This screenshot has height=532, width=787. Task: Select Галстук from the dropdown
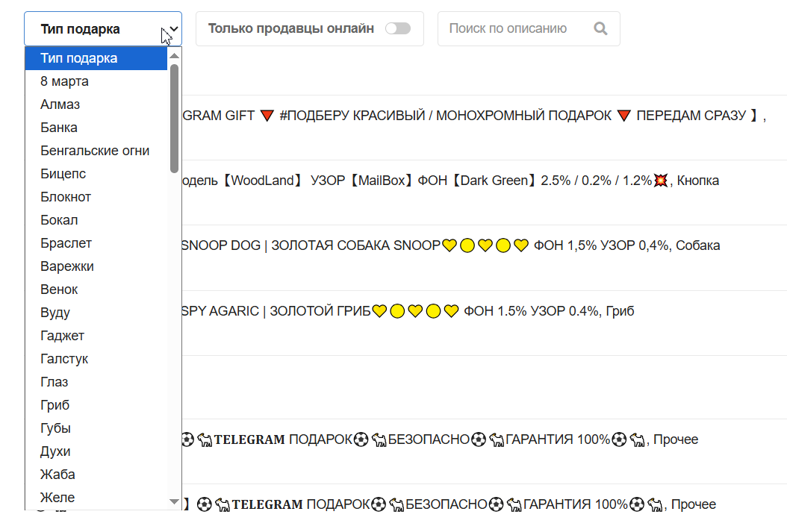click(x=64, y=359)
